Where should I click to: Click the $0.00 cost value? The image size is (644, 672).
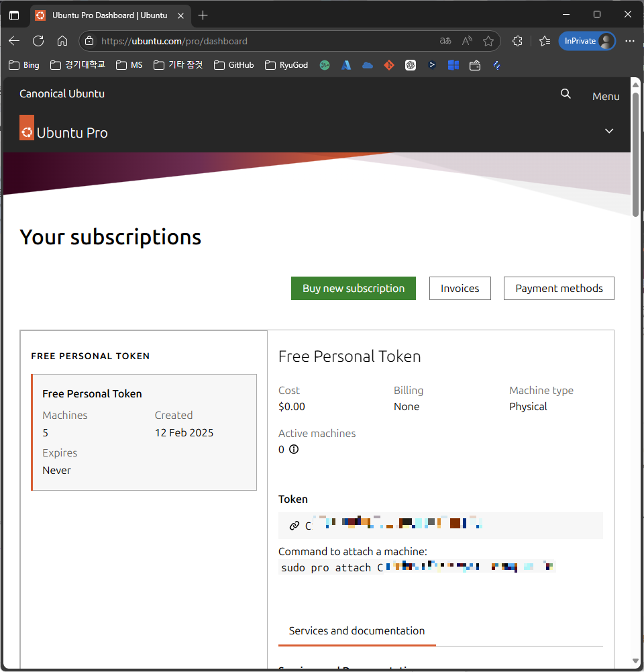[292, 407]
